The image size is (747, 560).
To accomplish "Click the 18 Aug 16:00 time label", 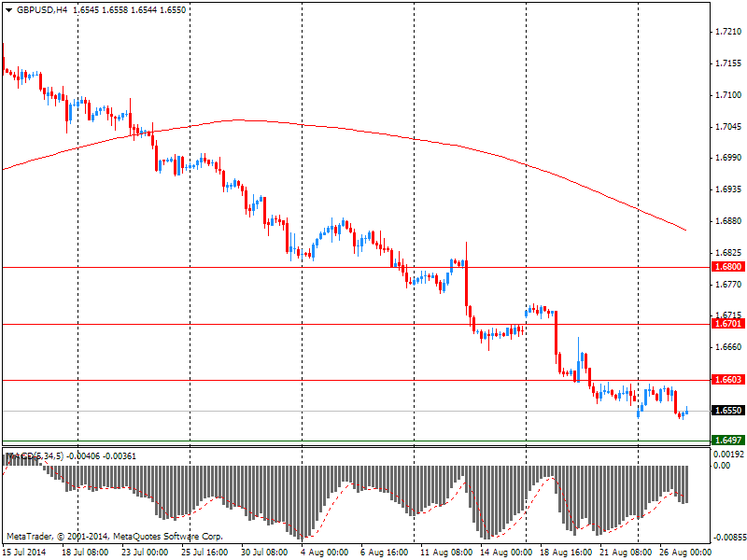I will (x=565, y=553).
